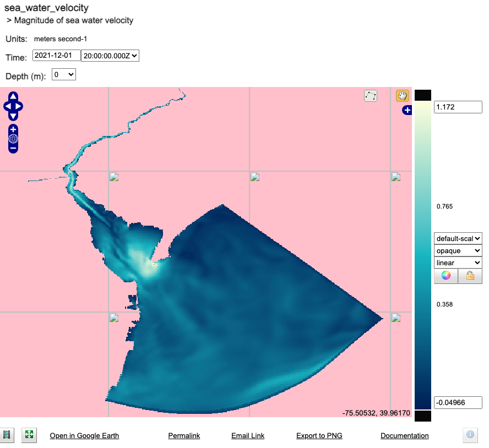Open in Google Earth
489x448 pixels.
[x=84, y=435]
